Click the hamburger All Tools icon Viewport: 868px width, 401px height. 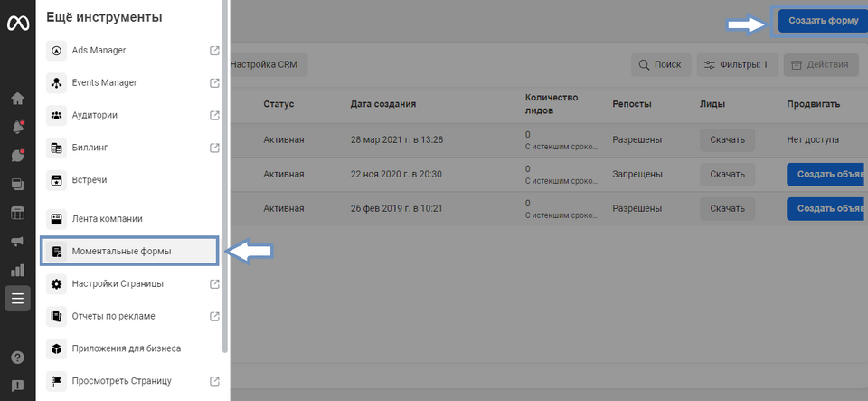coord(17,299)
